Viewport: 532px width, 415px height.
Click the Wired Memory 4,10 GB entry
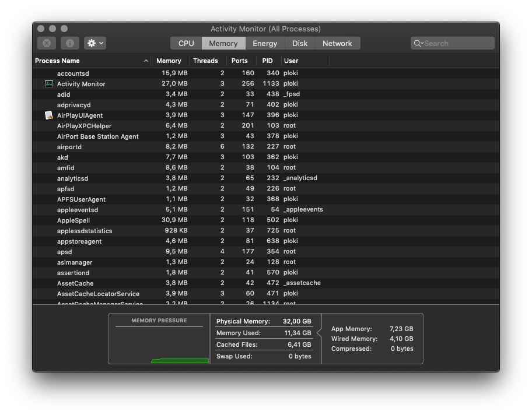point(372,339)
